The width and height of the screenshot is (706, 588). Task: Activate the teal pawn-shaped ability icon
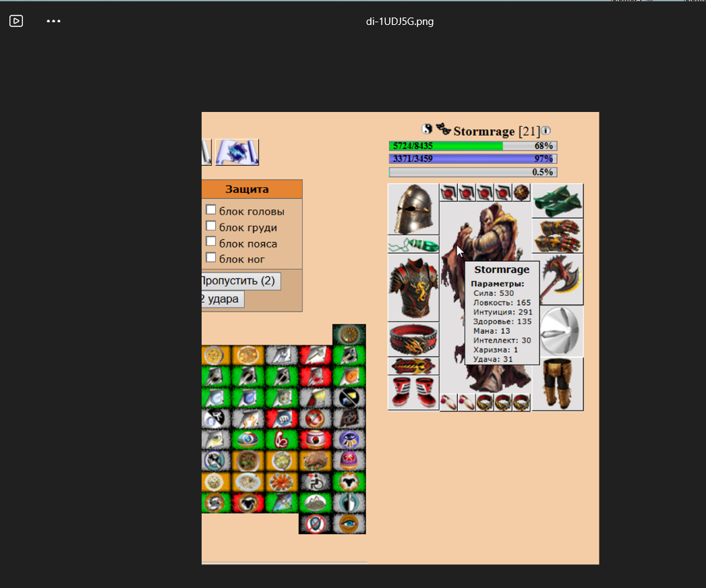point(349,502)
